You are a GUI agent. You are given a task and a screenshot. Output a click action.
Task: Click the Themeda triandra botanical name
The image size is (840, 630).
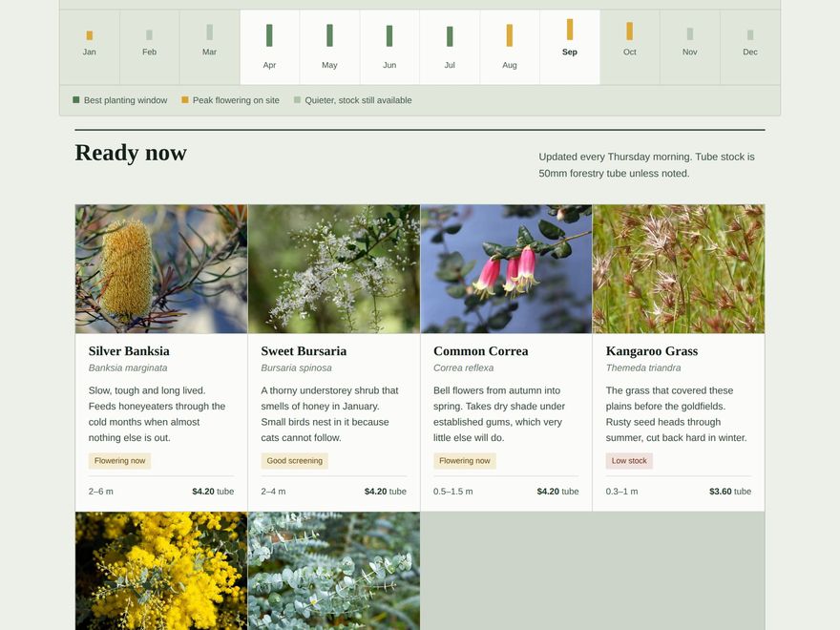pos(643,368)
